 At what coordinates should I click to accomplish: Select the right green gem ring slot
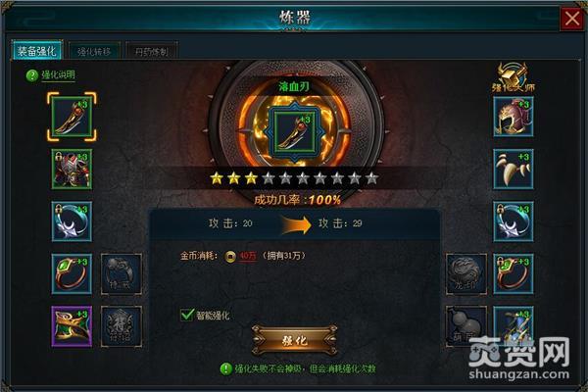click(514, 274)
